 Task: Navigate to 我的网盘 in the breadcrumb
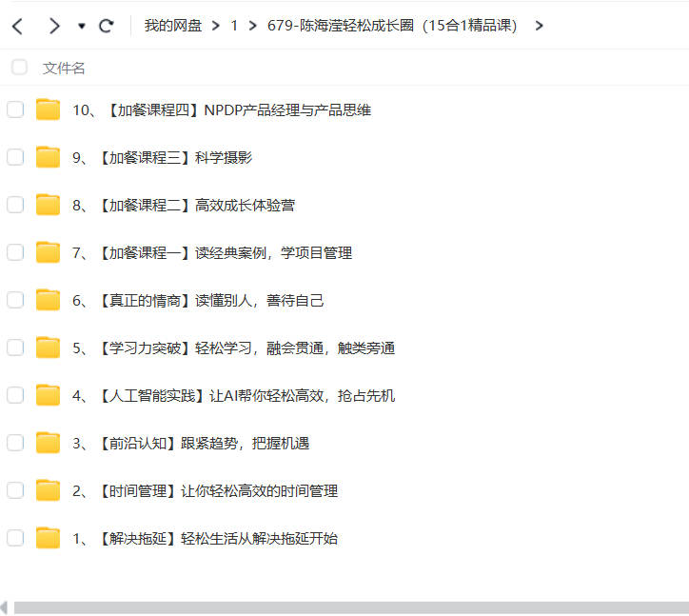pyautogui.click(x=173, y=26)
